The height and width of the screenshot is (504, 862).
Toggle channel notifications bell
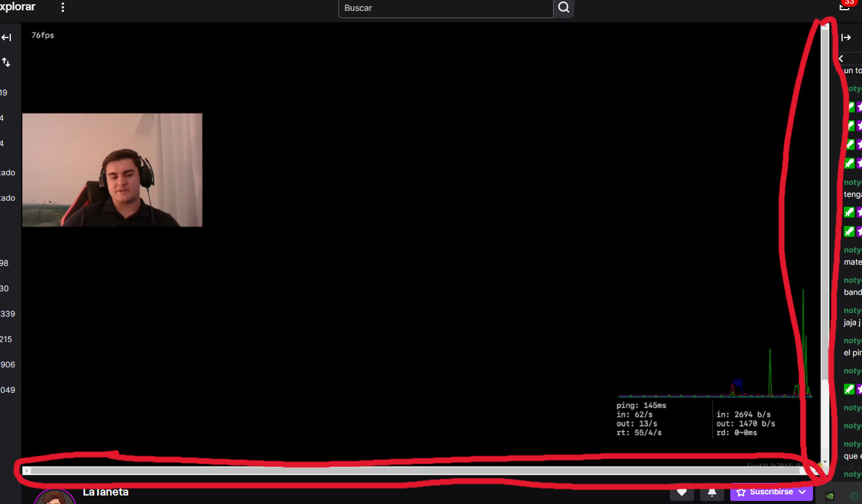711,493
